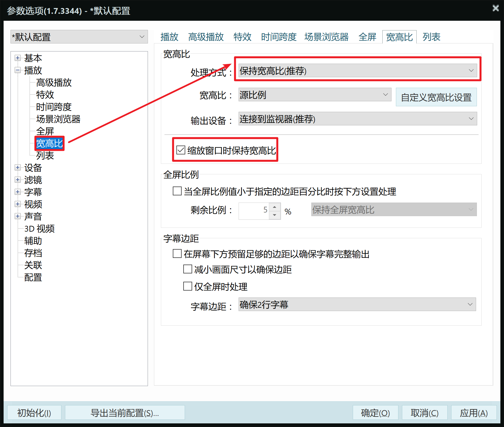Uncheck 缩放窗口时保持宽高比 checkbox
504x427 pixels.
coord(181,150)
